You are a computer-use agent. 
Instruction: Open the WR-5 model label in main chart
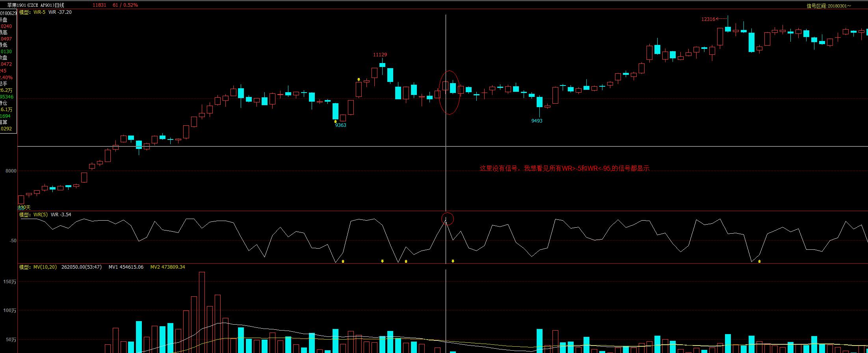tap(39, 12)
